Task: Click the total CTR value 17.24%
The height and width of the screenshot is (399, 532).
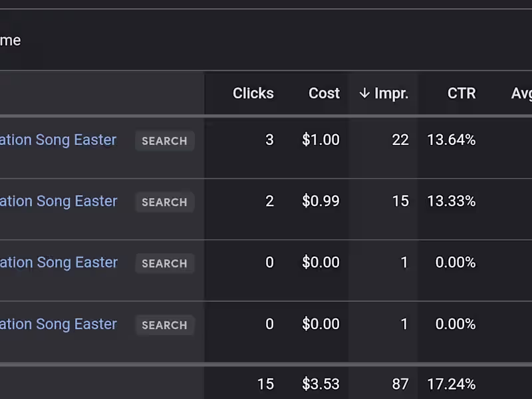Action: pos(451,384)
